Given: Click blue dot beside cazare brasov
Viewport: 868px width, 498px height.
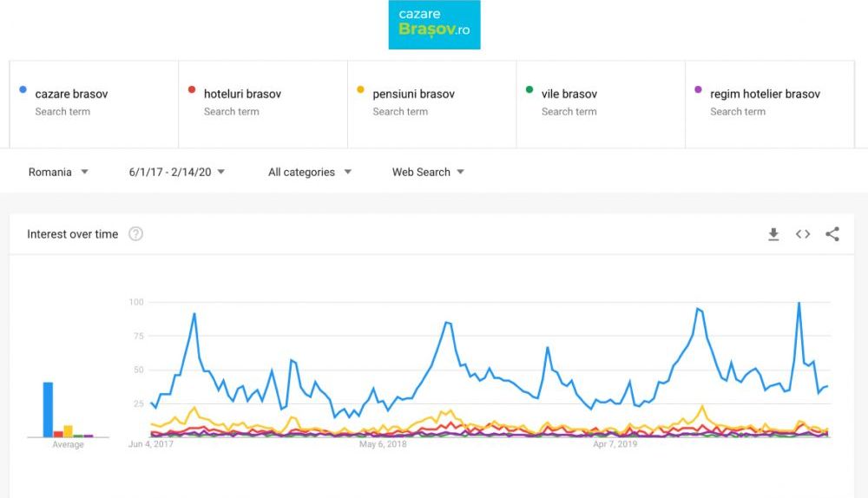Looking at the screenshot, I should pyautogui.click(x=23, y=89).
